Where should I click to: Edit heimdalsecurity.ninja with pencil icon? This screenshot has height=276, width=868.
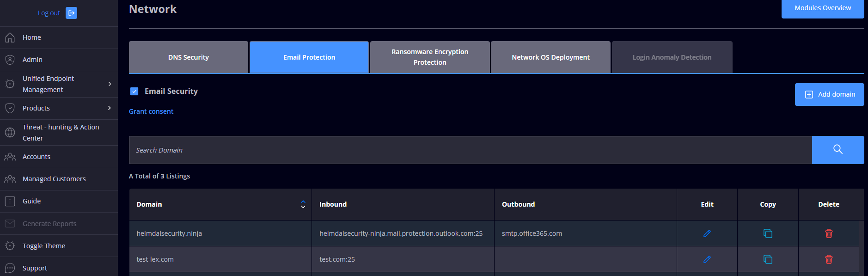[x=707, y=233]
